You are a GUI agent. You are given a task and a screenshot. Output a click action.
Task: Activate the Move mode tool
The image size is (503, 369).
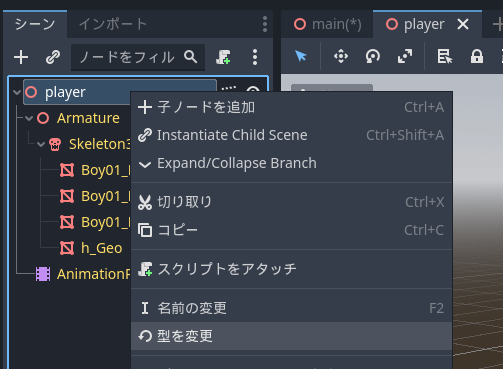(341, 56)
